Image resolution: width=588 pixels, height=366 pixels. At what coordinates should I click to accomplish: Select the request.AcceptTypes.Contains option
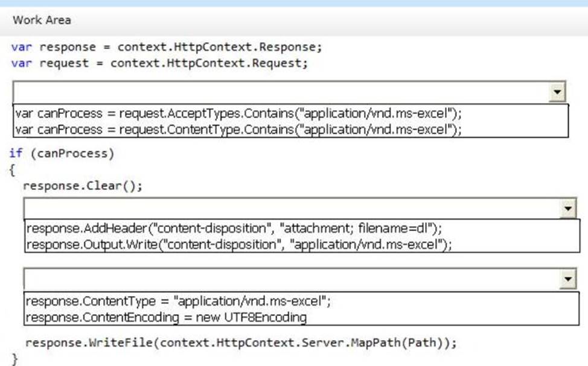(238, 113)
